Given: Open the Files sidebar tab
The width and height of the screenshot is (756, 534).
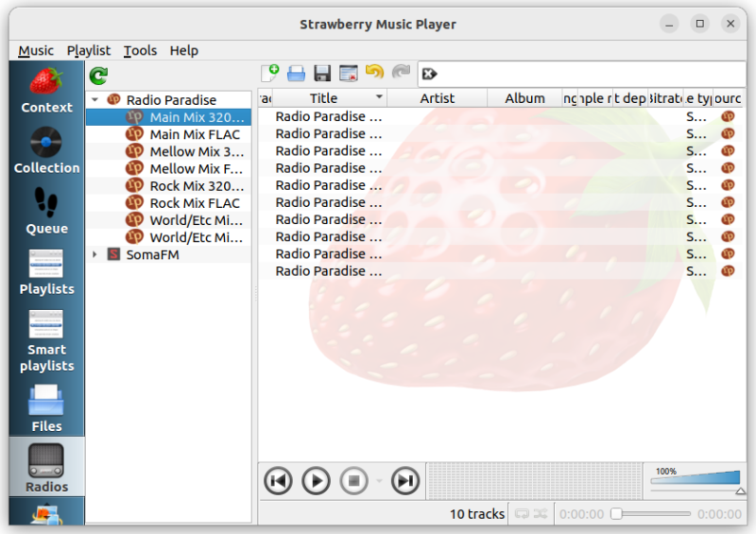Looking at the screenshot, I should tap(46, 408).
